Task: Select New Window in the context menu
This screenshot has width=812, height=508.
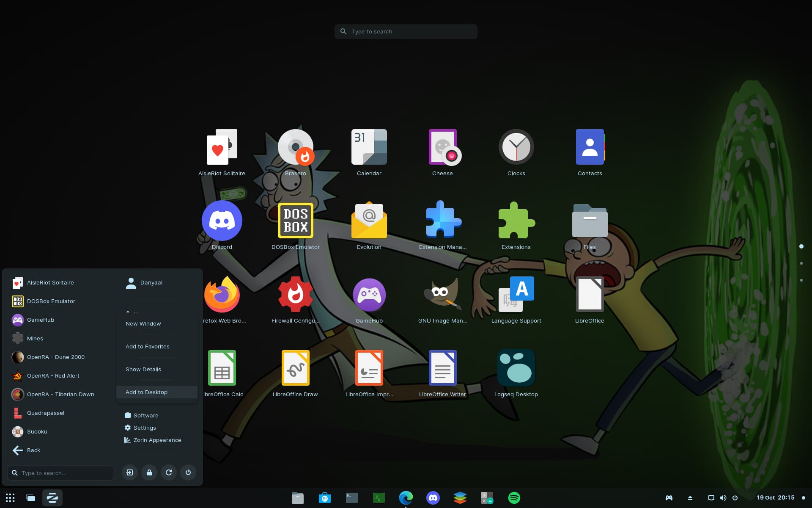Action: (x=157, y=323)
